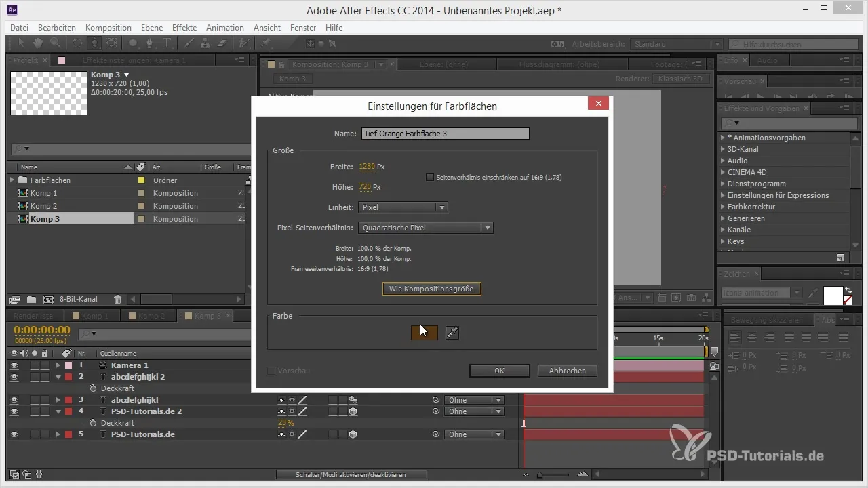Click Deckkraft stopwatch under PSD-Tutorials.de 2
This screenshot has height=488, width=868.
[x=93, y=423]
